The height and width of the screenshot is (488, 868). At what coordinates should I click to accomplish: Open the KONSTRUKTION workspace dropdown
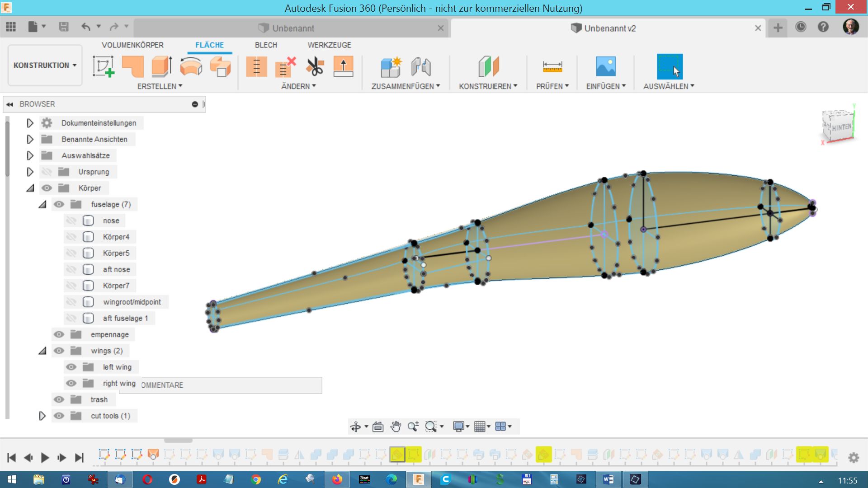[45, 66]
